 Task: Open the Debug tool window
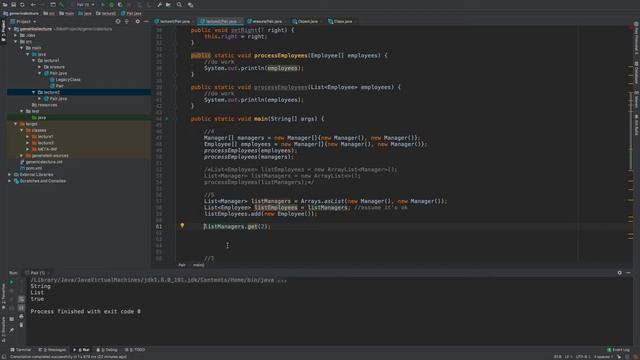(107, 350)
